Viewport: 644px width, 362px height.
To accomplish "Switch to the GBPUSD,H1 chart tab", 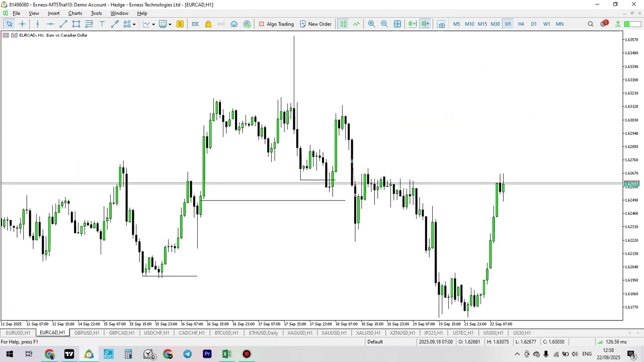I will click(x=87, y=333).
